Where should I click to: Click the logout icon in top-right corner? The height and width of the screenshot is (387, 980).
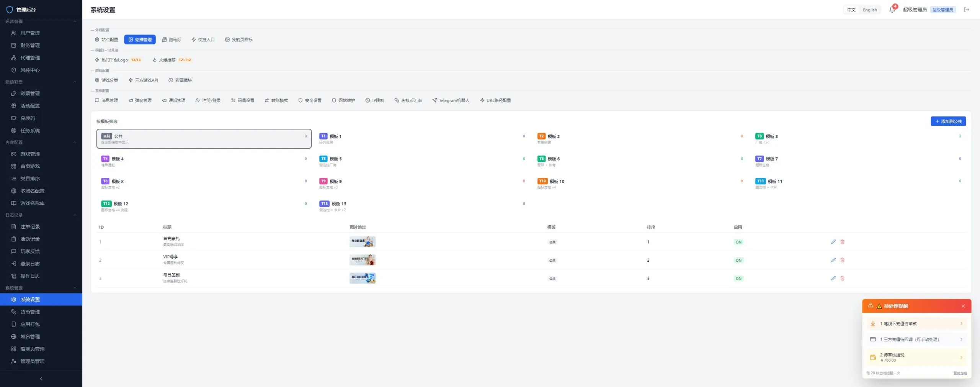click(x=966, y=10)
